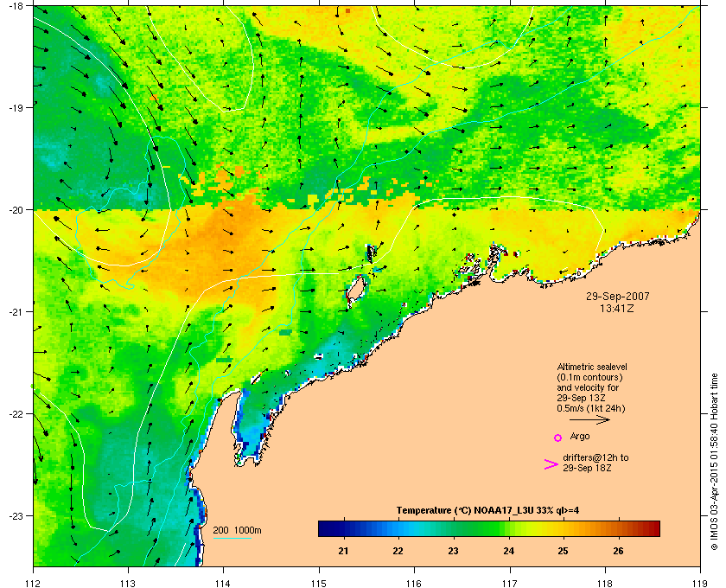This screenshot has height=588, width=726.
Task: Click the latitude axis label -20
Action: 16,209
